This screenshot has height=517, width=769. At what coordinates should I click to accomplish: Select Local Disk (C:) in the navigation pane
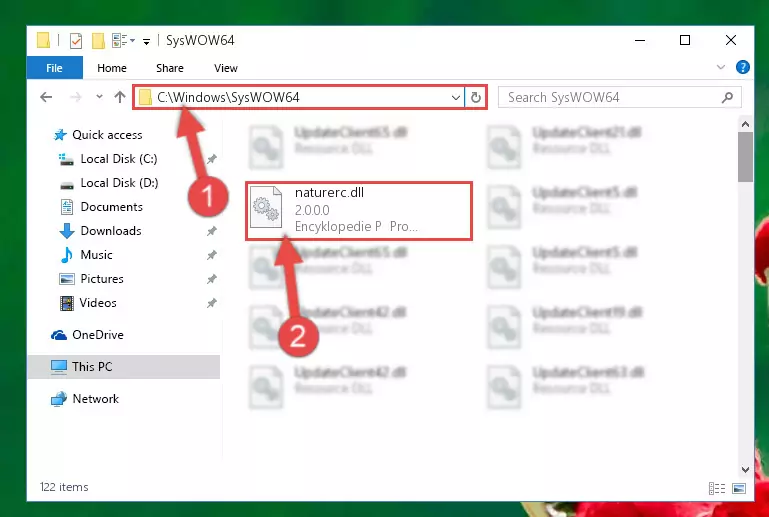click(x=119, y=158)
